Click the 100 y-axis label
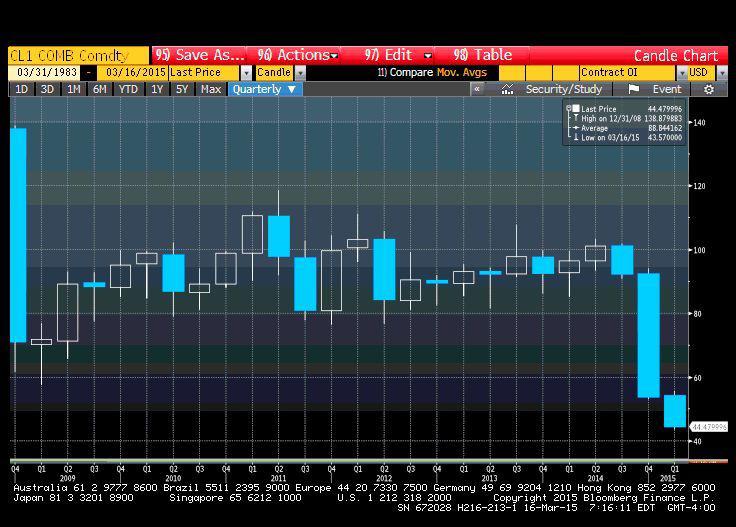 [699, 250]
